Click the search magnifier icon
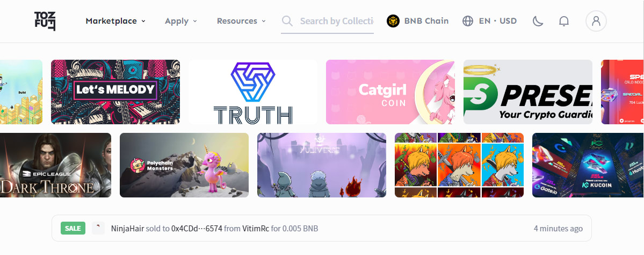The height and width of the screenshot is (255, 644). [287, 21]
